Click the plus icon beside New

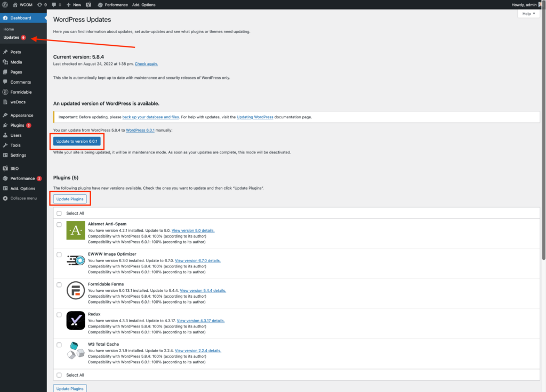click(x=68, y=4)
